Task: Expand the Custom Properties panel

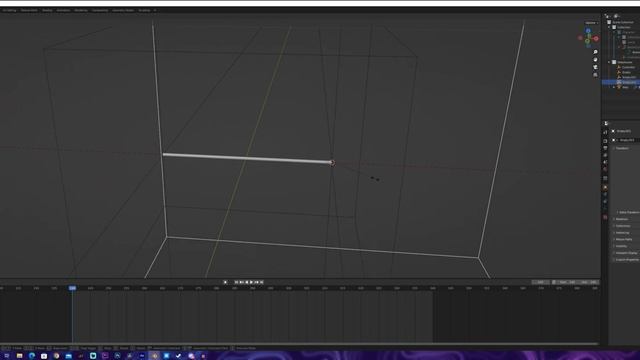Action: tap(627, 260)
